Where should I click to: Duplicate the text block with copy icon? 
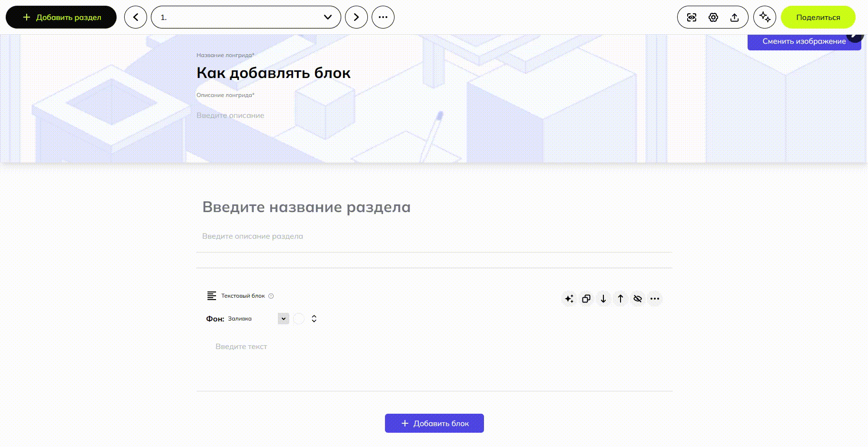(586, 299)
